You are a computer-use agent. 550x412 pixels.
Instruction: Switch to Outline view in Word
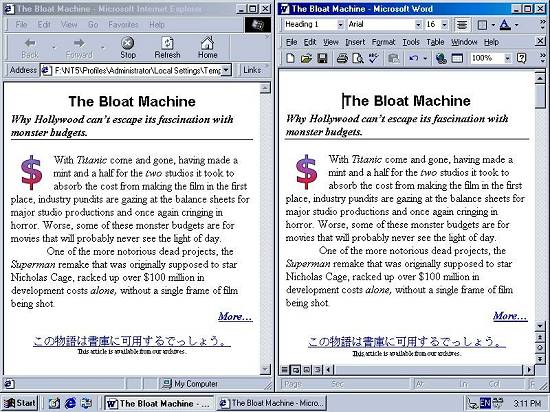coord(317,369)
